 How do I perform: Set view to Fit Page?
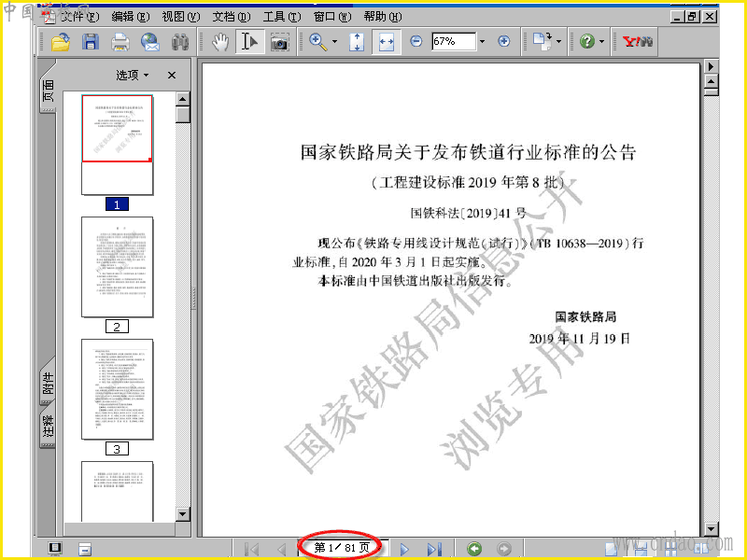[357, 42]
